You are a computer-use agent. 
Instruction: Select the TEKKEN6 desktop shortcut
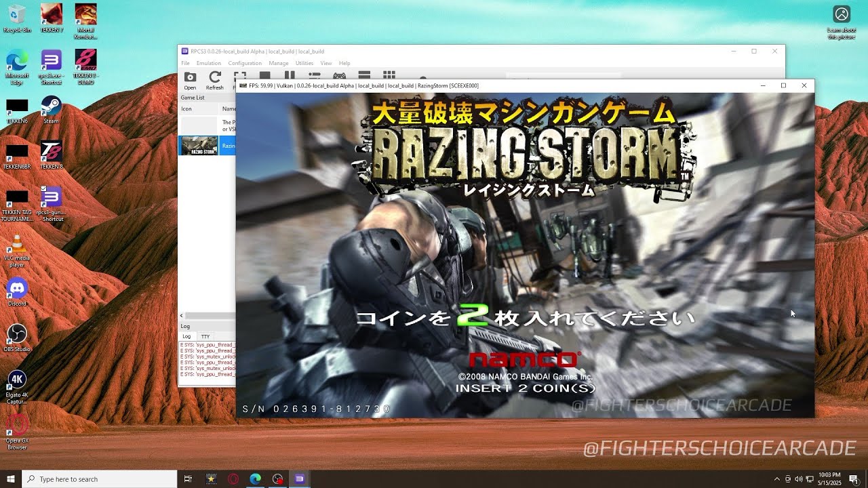click(17, 111)
